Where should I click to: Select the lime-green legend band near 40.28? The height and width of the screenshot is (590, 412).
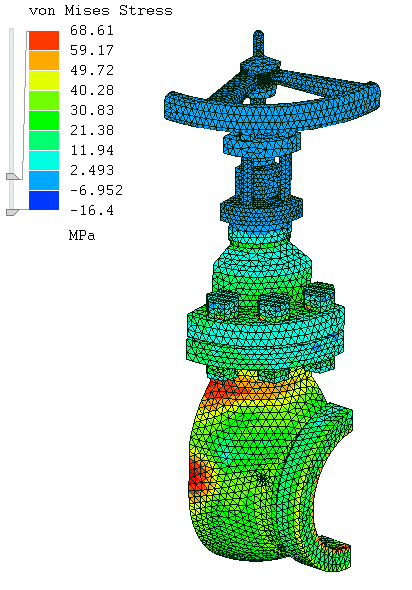tap(44, 100)
